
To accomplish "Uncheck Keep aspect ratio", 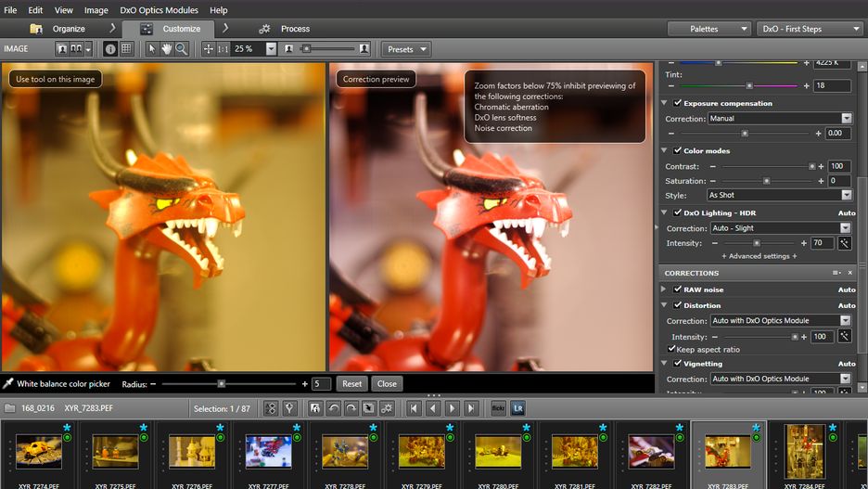I will point(671,349).
